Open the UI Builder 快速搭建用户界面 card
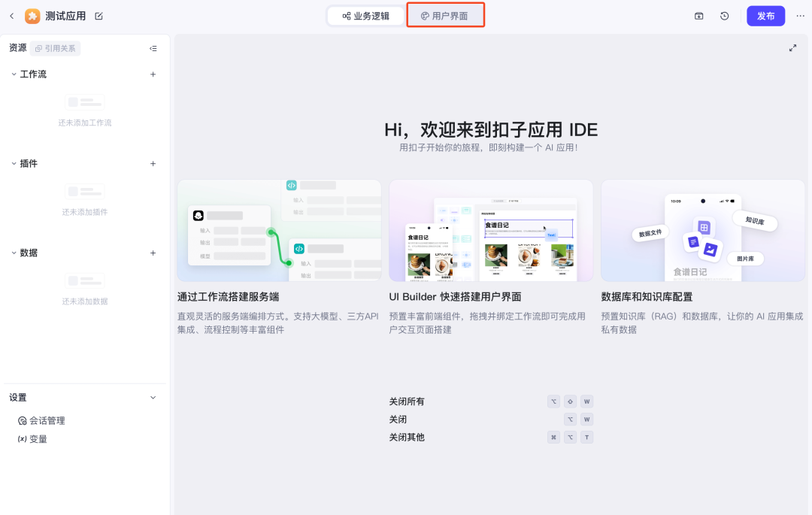Image resolution: width=812 pixels, height=515 pixels. (490, 230)
